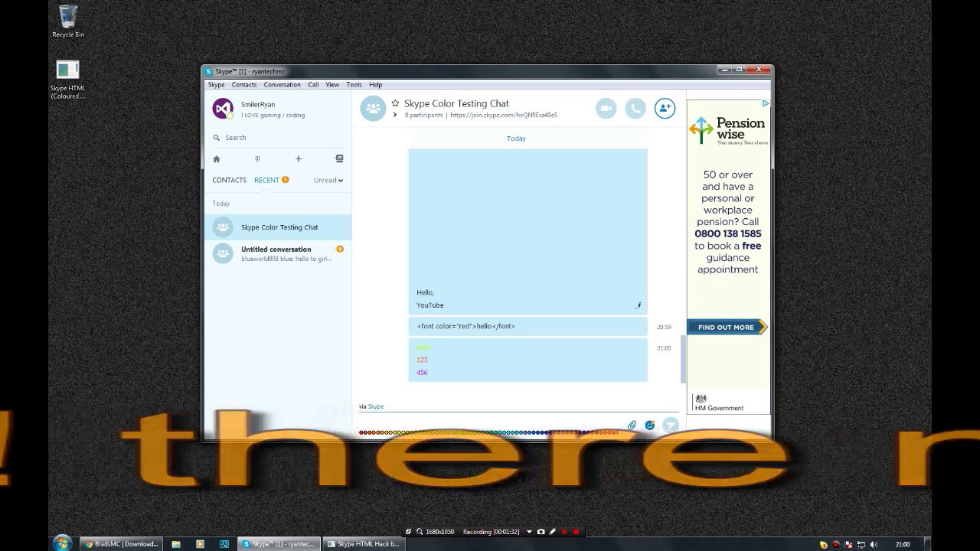Send the message with send button

pyautogui.click(x=671, y=425)
